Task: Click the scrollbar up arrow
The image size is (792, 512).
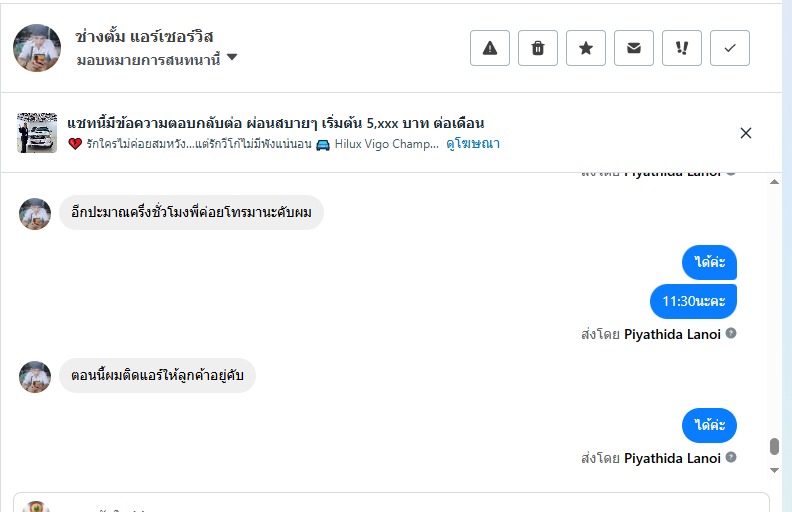Action: point(774,183)
